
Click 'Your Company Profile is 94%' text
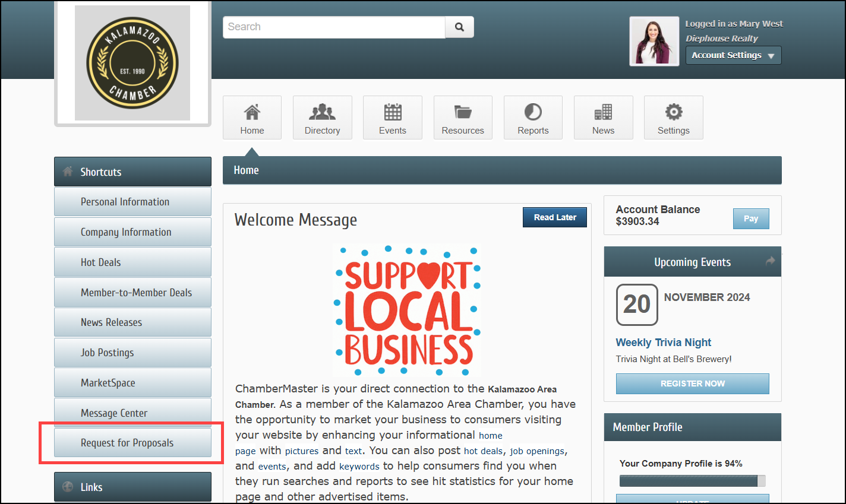click(681, 464)
